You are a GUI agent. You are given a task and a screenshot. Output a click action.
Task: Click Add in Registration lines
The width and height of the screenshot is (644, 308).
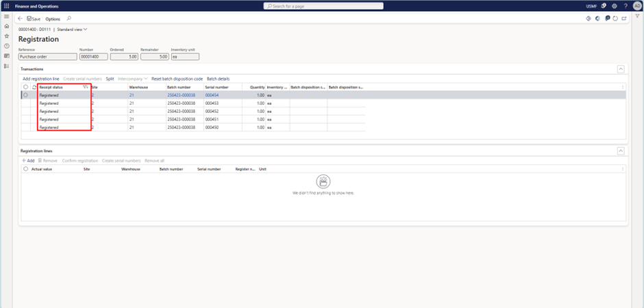28,161
